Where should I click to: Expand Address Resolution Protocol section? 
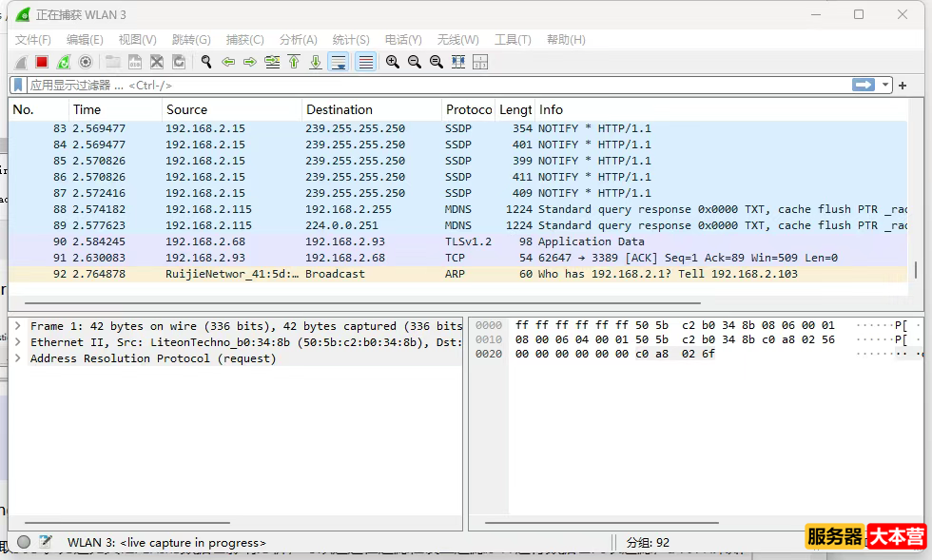point(18,358)
